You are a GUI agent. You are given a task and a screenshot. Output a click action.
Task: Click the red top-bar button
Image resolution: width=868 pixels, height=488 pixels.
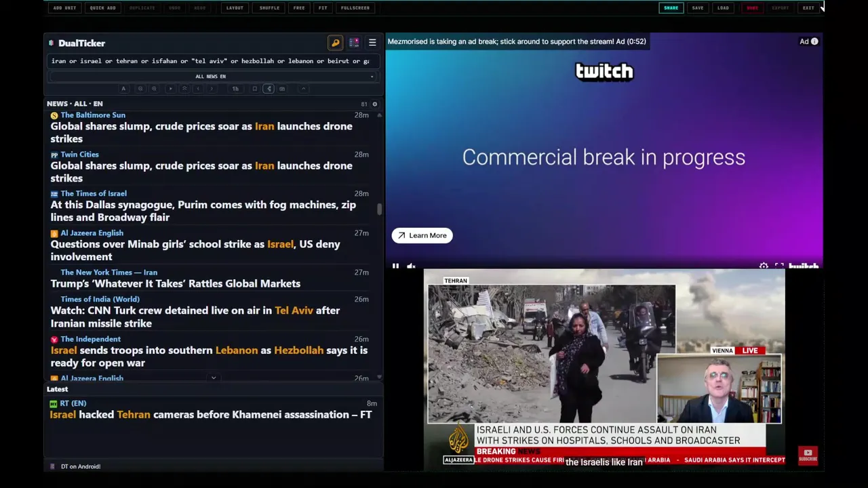(752, 8)
